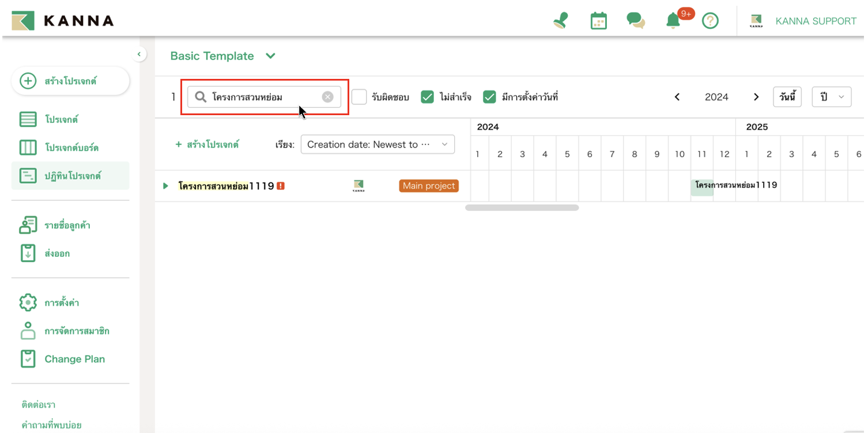
Task: Uncheck the ไม่สำเร็จ checkbox
Action: (427, 97)
